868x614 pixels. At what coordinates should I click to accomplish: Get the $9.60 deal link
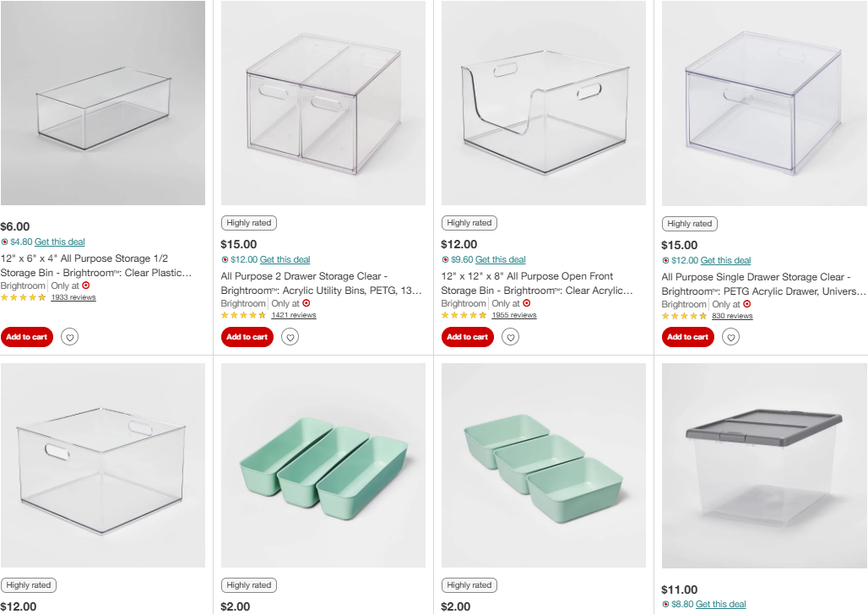501,259
